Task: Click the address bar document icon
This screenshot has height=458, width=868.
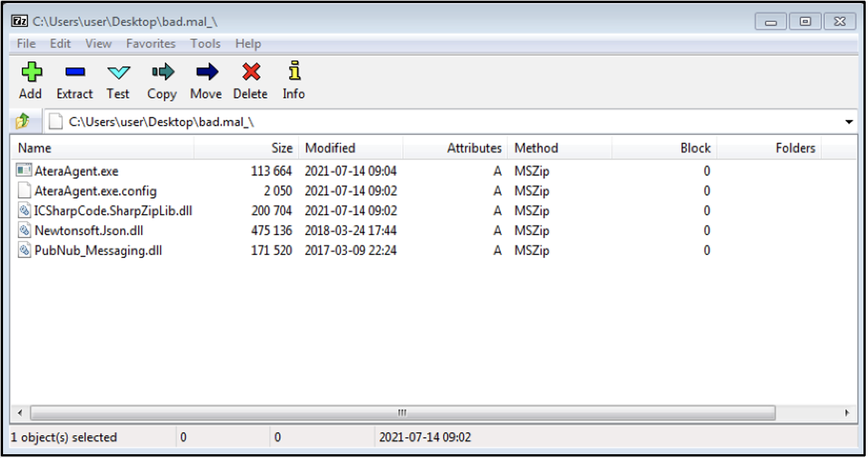Action: 55,121
